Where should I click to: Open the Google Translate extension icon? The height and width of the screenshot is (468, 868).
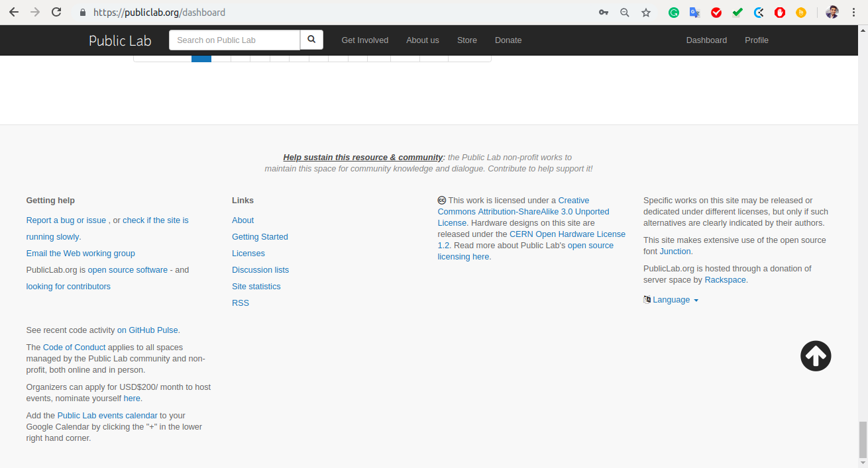tap(695, 12)
